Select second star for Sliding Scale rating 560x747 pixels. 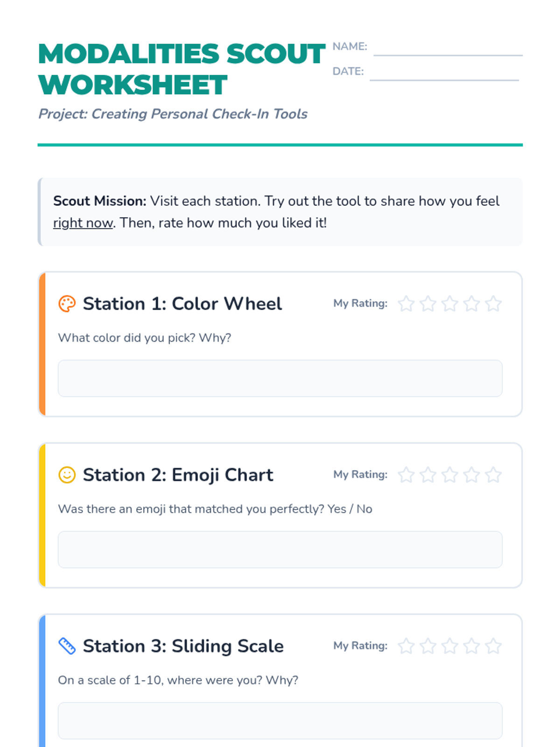(x=428, y=646)
